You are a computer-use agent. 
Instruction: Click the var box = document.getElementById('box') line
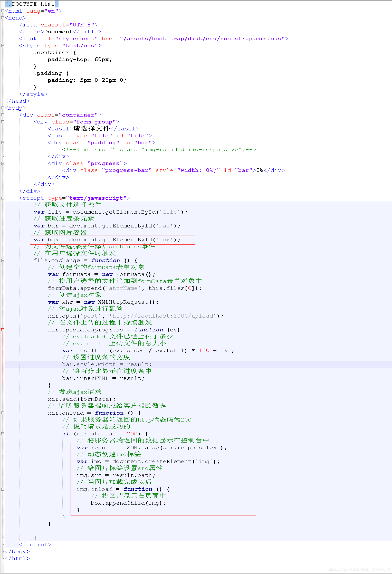point(107,240)
